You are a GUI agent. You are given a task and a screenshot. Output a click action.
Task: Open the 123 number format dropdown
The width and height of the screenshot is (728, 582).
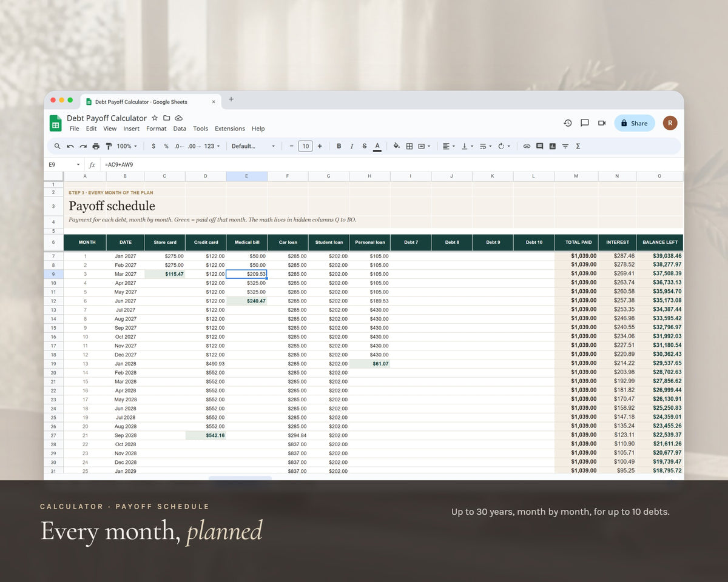pos(212,146)
